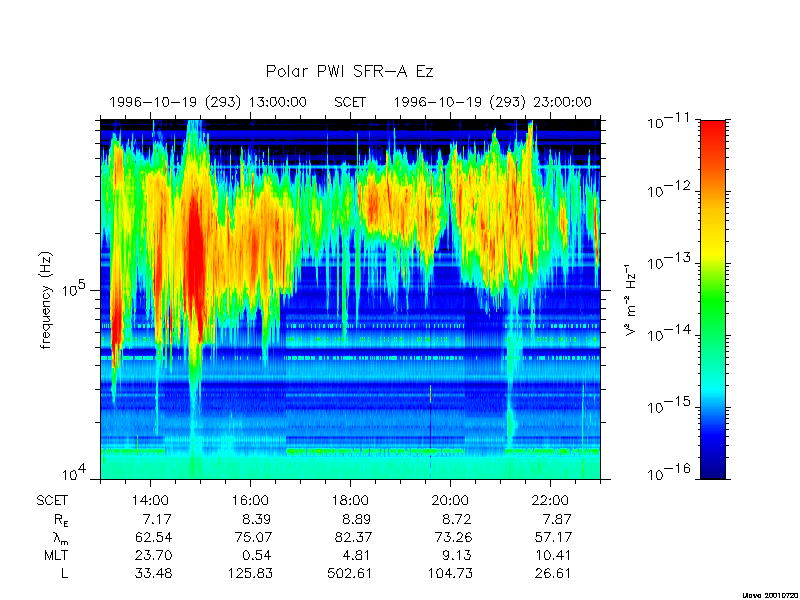Click the "frequency (Hz)" y-axis label

46,299
